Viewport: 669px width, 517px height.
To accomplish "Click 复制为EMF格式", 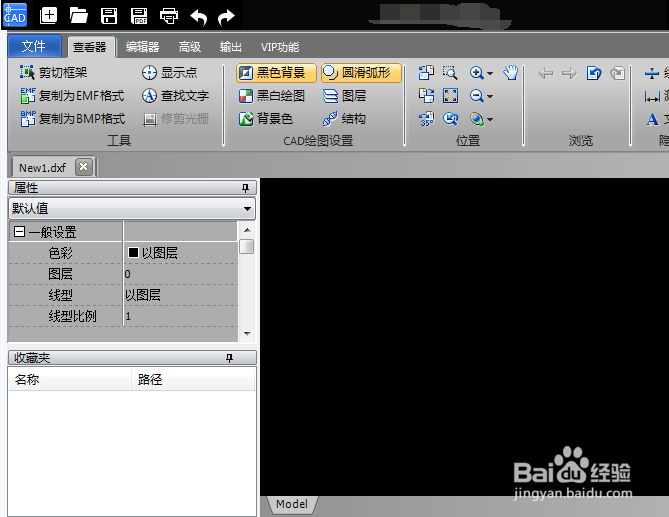I will point(73,96).
